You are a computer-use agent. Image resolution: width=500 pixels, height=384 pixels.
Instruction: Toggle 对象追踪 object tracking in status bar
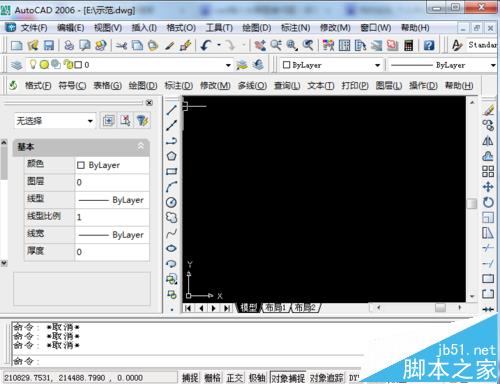[326, 378]
